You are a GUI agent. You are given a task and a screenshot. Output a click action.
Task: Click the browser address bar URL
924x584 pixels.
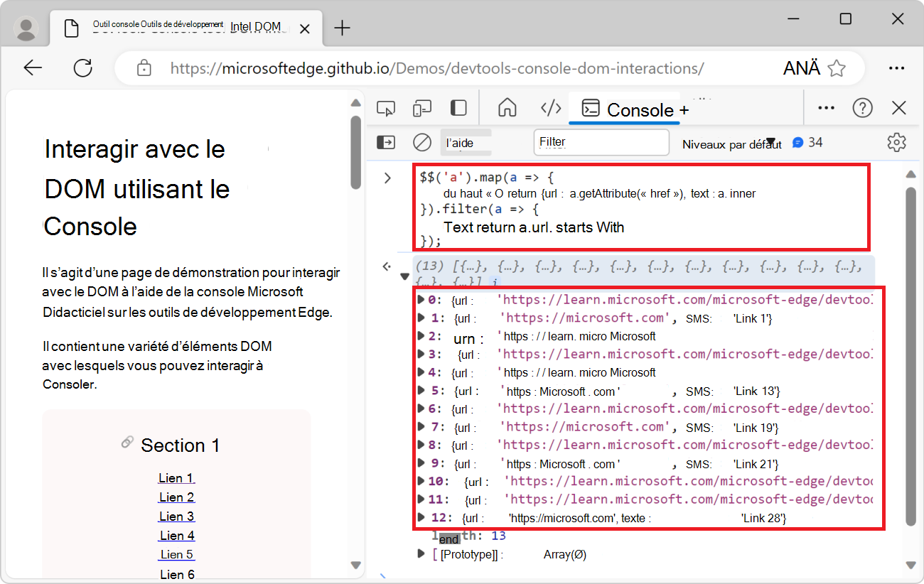point(437,68)
